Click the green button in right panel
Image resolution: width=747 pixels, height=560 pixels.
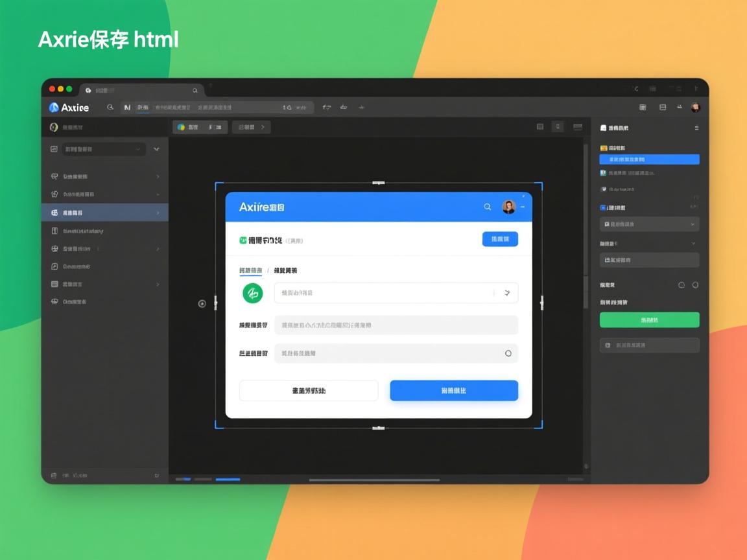pyautogui.click(x=649, y=320)
